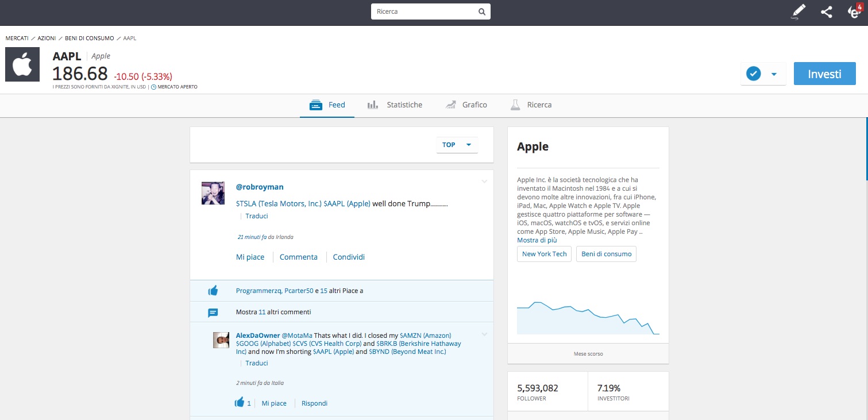Expand options chevron on robroyman post
This screenshot has height=420, width=868.
tap(484, 182)
